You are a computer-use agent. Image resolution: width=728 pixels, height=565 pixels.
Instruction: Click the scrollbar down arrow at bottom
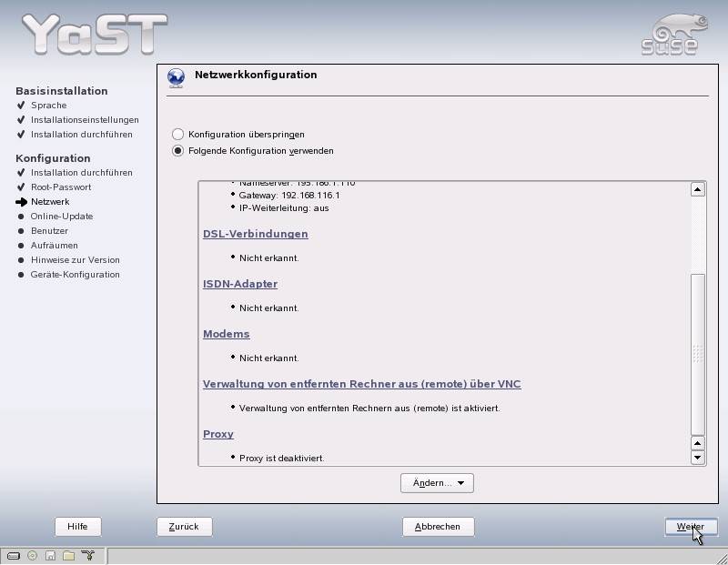(697, 458)
